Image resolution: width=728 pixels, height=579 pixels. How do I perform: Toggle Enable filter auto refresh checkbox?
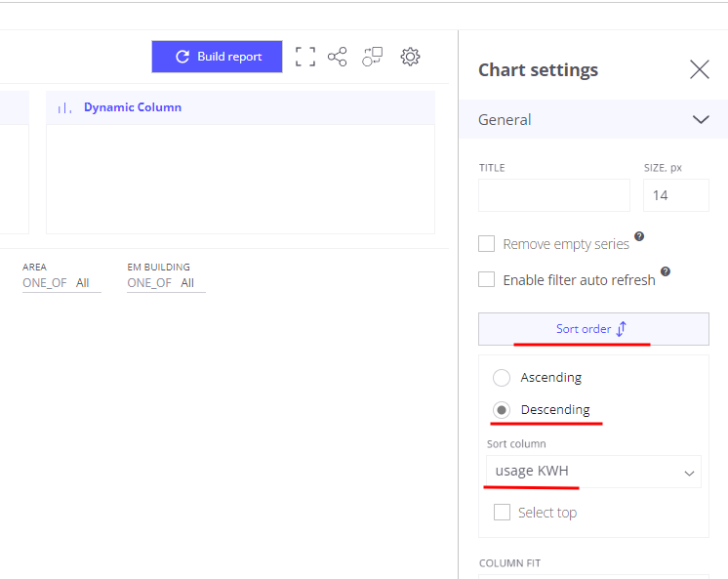(486, 280)
